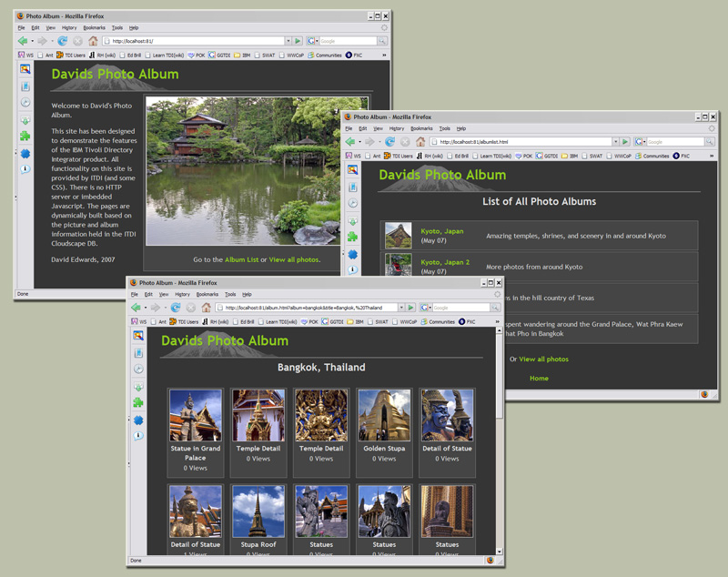This screenshot has height=577, width=728.
Task: Open the blue-faced Detail of Statue thumbnail
Action: 447,415
